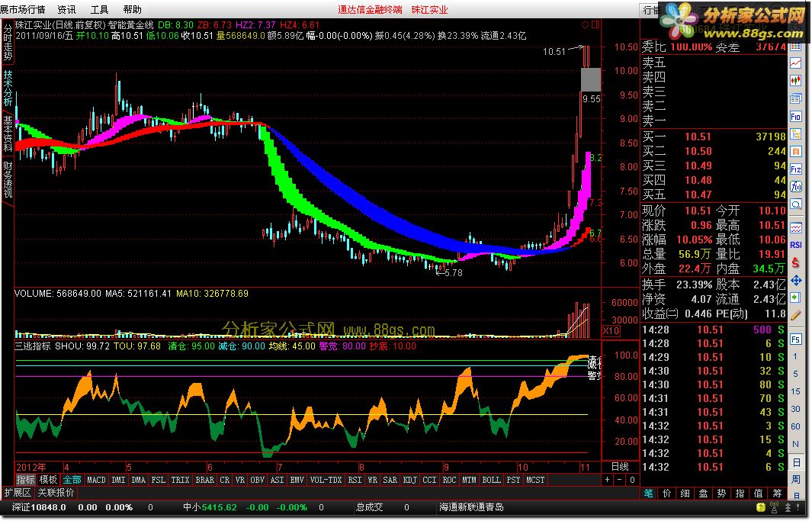
Task: Click the F5 sidebar icon
Action: 795,339
